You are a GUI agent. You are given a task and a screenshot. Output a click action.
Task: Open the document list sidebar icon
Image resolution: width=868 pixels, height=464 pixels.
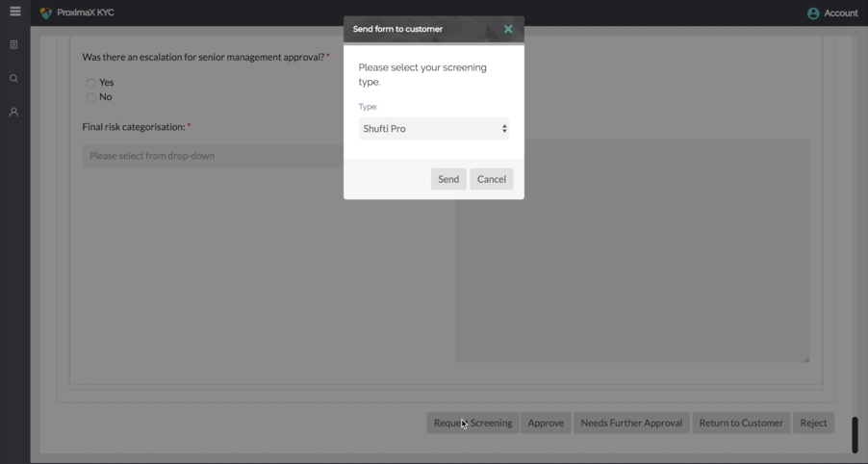pyautogui.click(x=13, y=45)
